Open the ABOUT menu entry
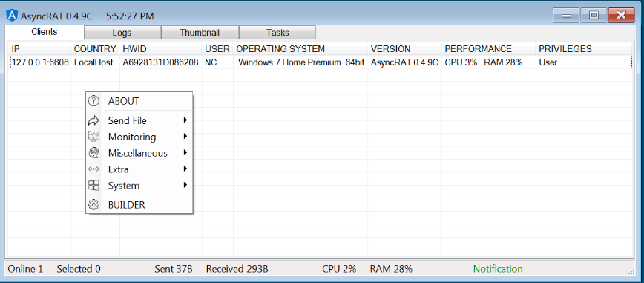The image size is (644, 283). click(139, 101)
